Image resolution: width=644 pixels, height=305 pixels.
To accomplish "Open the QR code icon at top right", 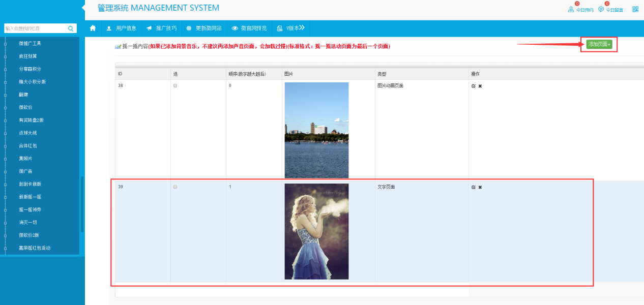I will [635, 9].
